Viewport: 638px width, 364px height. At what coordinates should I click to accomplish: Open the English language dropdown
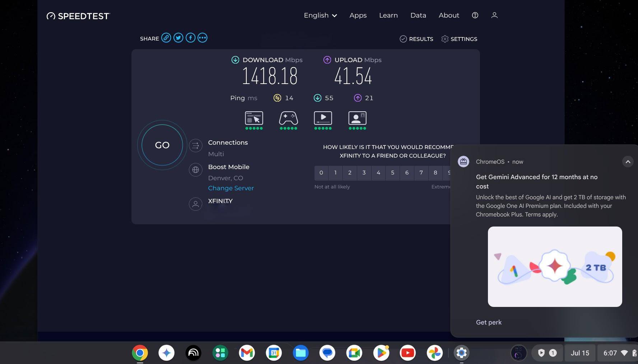[x=320, y=15]
